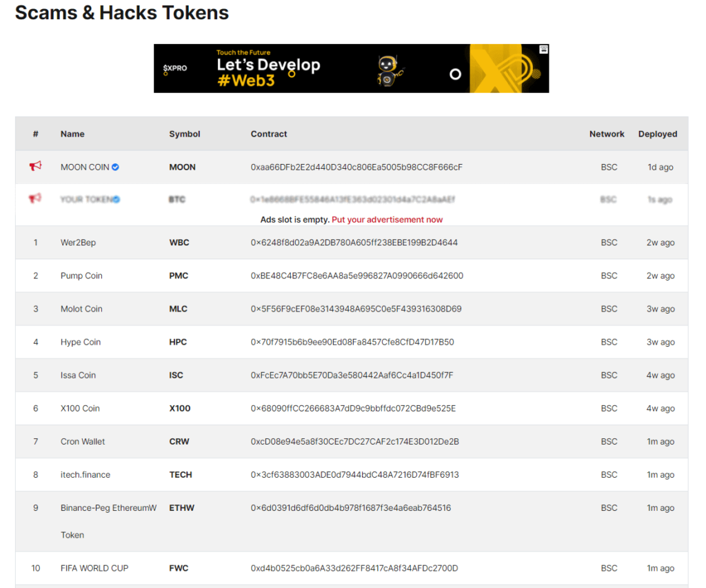
Task: Open the Binance-Peg EthereumW Token entry
Action: pos(108,507)
